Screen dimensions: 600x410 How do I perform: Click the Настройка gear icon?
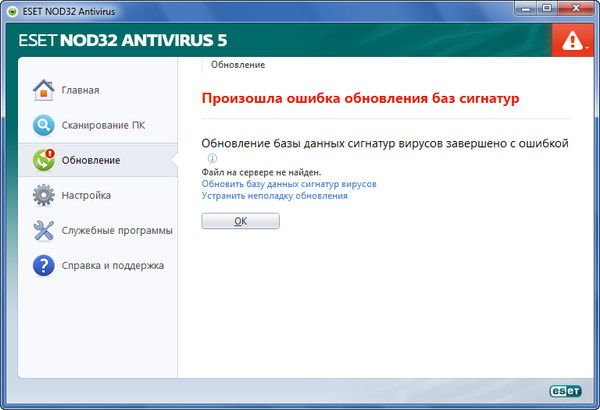click(44, 195)
